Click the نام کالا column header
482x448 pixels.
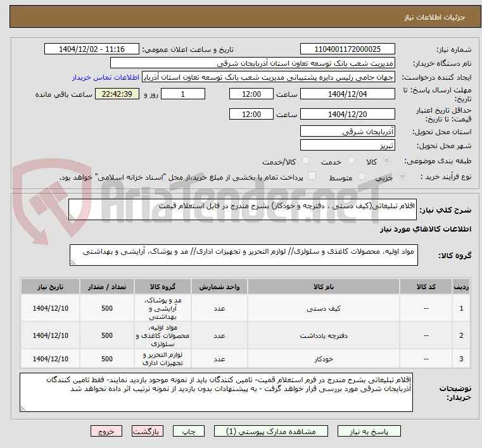(324, 287)
